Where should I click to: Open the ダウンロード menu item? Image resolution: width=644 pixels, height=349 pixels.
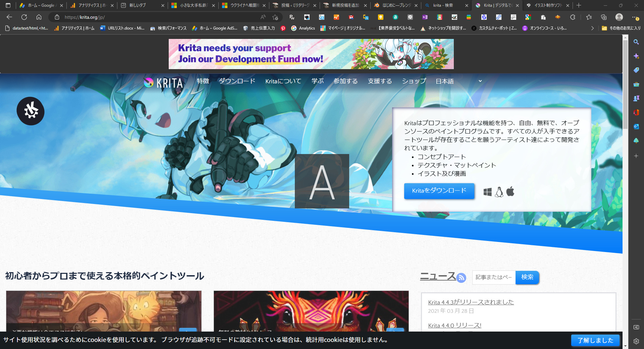(237, 81)
